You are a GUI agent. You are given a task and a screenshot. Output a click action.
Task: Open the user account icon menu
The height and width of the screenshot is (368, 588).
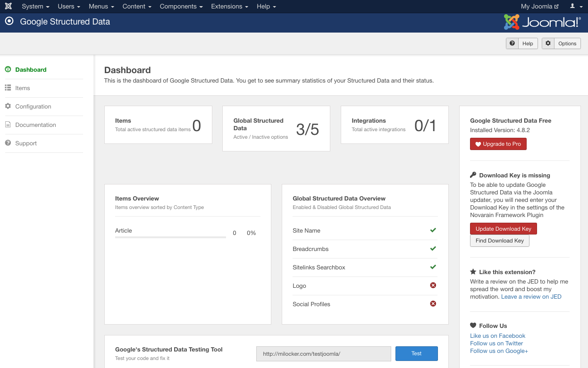pos(575,6)
